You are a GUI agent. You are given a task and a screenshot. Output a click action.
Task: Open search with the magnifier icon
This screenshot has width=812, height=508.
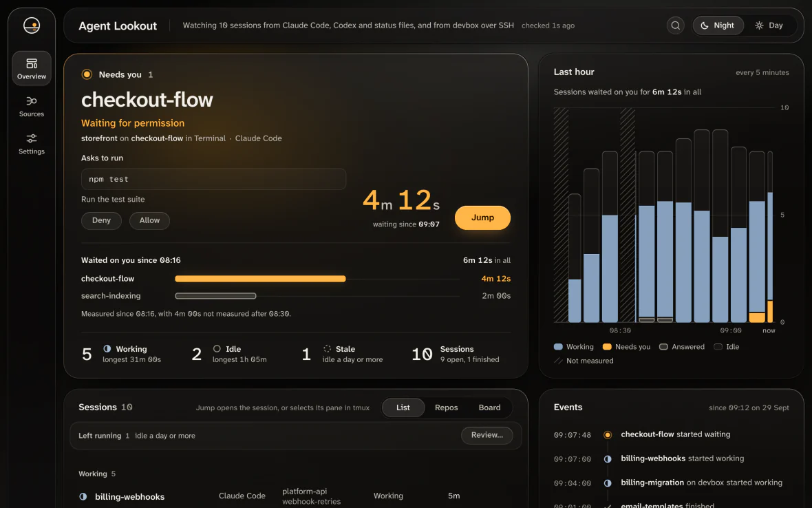(675, 25)
